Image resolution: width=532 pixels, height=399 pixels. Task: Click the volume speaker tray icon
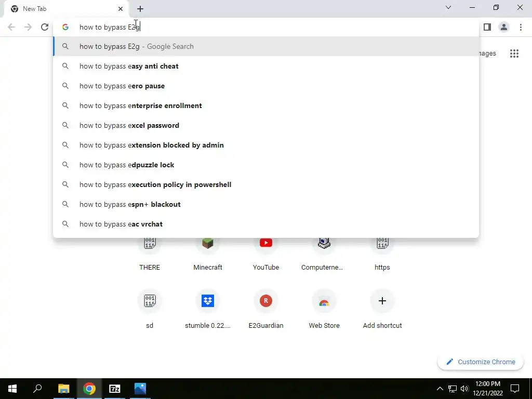pos(464,389)
